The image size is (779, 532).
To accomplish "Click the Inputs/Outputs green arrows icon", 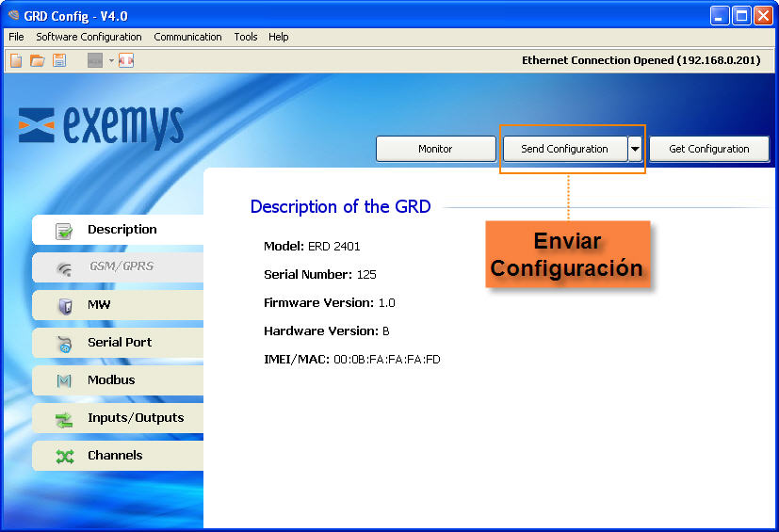I will click(x=64, y=419).
